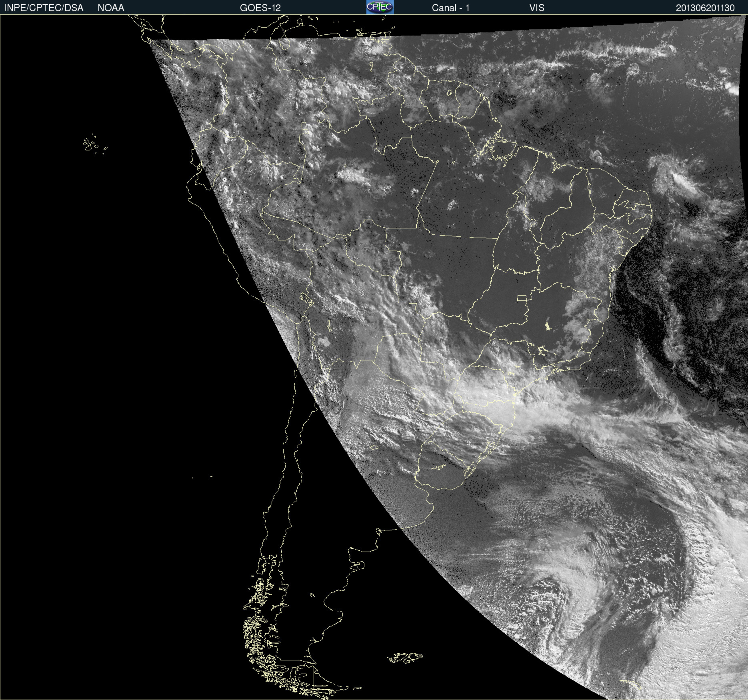The image size is (748, 700).
Task: Click the CPTEC logo in the header
Action: click(x=380, y=7)
